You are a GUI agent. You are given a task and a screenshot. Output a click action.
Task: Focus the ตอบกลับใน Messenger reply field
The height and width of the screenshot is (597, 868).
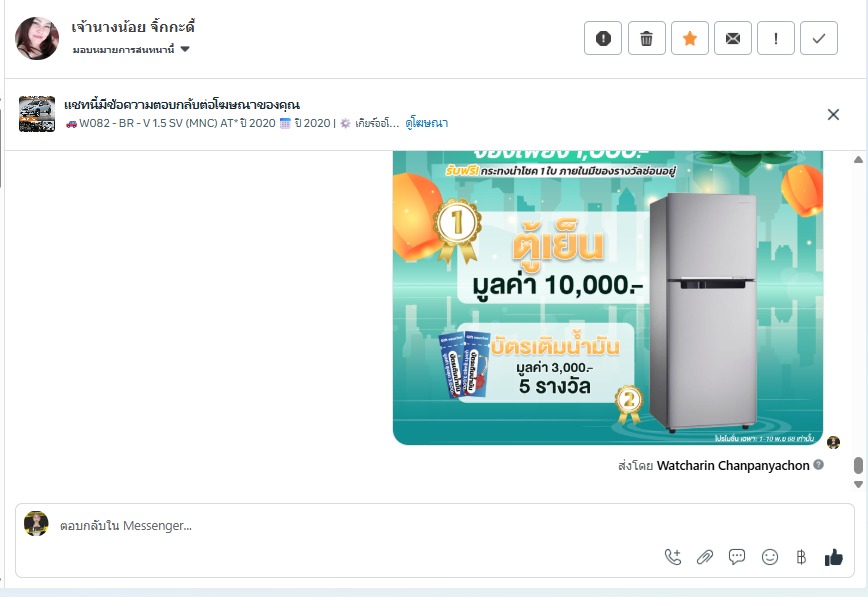(354, 526)
